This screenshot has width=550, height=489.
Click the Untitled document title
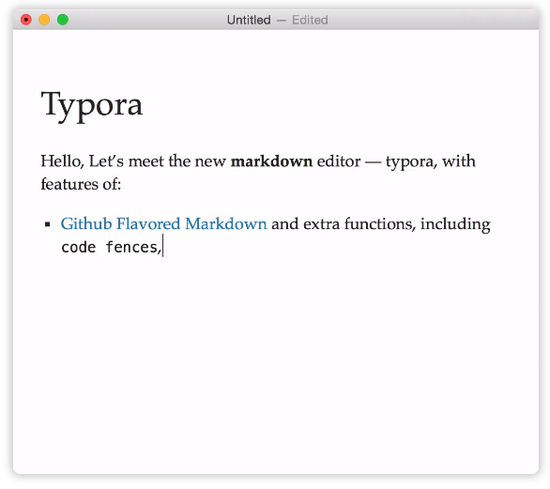pos(249,20)
